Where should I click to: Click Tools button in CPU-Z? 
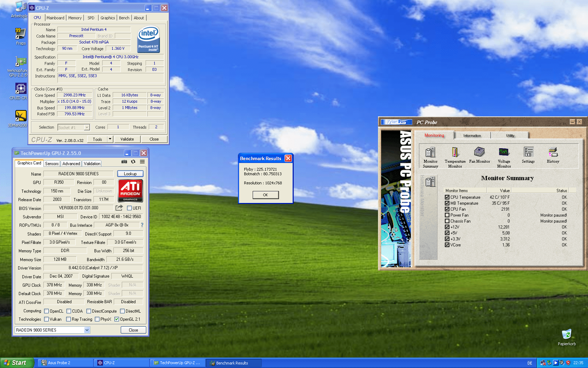click(97, 139)
